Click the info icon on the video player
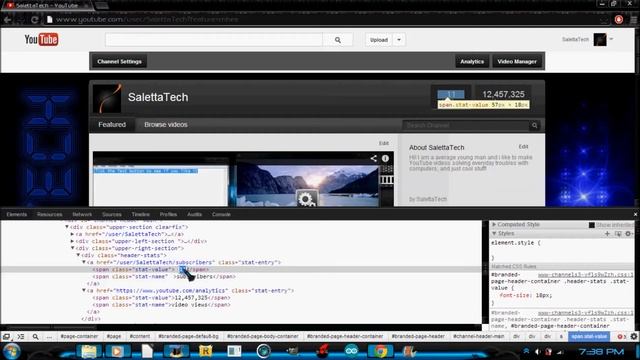 tap(385, 158)
